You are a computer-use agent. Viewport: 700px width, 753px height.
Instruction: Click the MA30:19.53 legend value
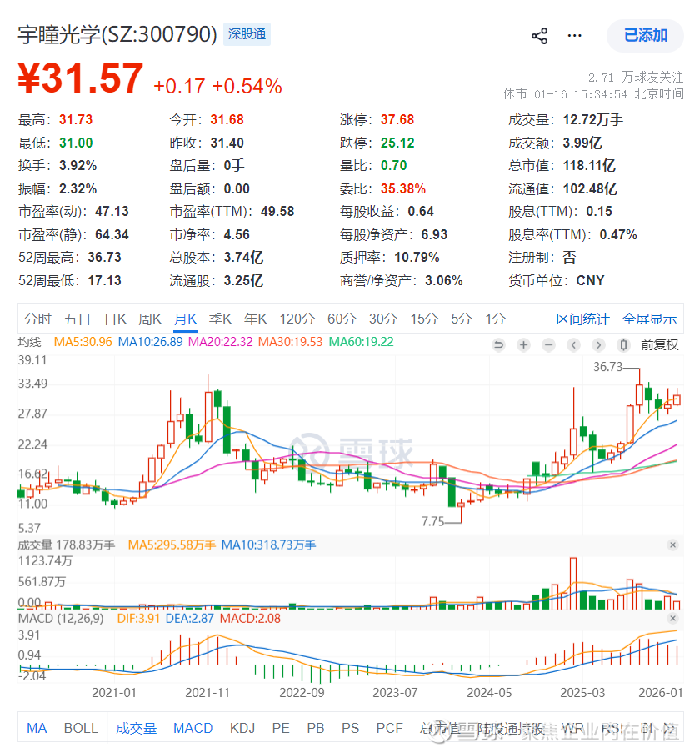290,342
